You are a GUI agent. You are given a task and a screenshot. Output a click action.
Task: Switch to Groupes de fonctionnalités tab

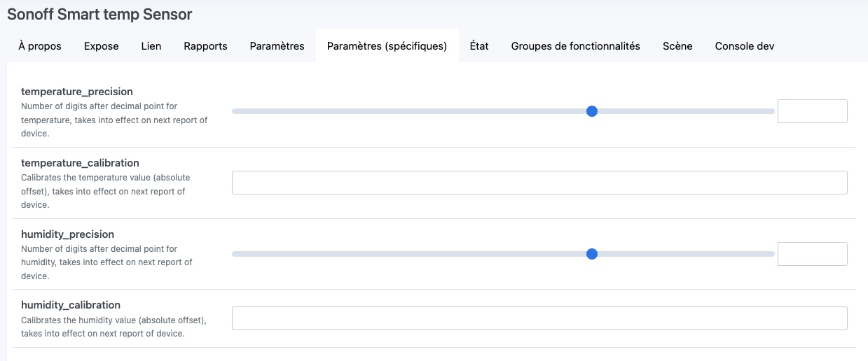point(576,46)
